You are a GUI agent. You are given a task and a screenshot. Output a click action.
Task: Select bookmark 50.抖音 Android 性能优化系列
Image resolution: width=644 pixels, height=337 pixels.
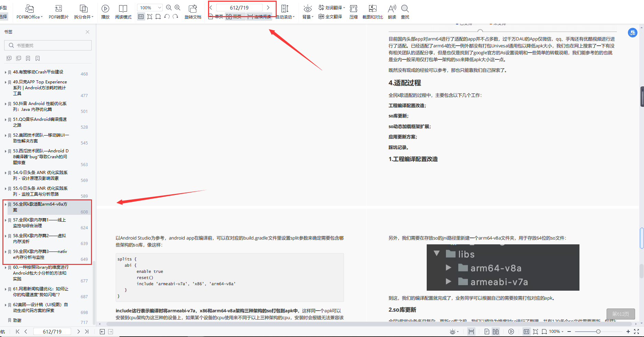pyautogui.click(x=40, y=106)
